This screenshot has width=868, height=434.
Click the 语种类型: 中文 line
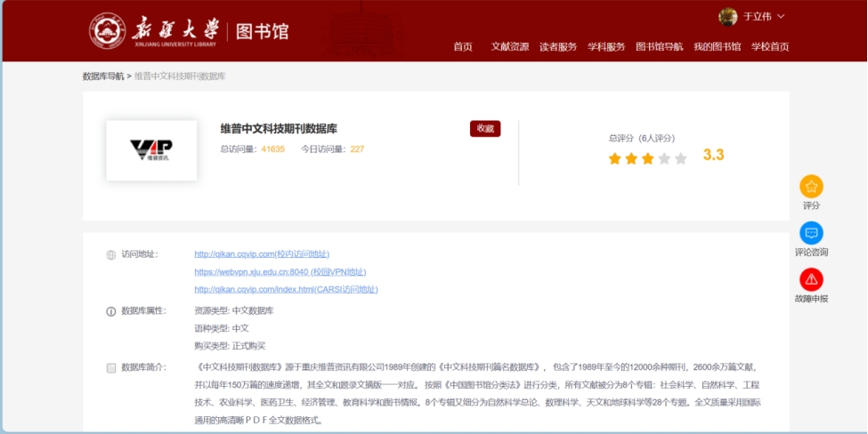[x=222, y=328]
